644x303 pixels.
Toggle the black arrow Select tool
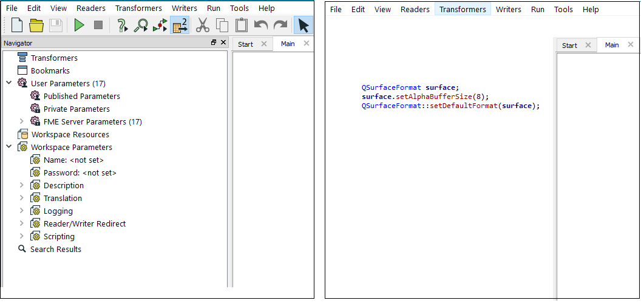click(x=303, y=26)
